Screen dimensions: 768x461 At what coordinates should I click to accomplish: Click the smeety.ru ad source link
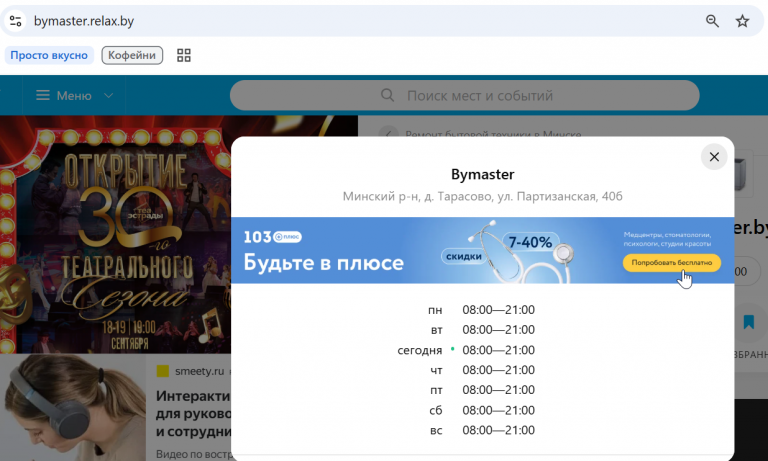pos(199,371)
